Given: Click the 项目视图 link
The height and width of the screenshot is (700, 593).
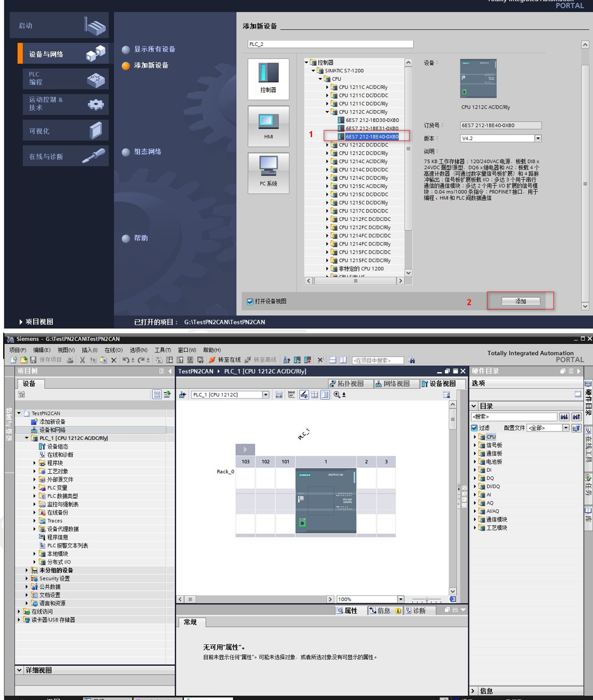Looking at the screenshot, I should click(38, 322).
